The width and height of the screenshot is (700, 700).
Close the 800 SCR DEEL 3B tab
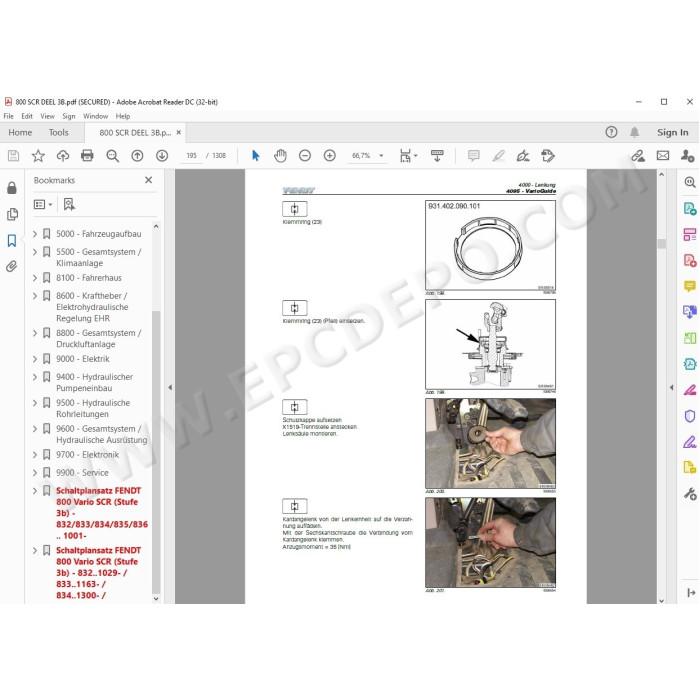(179, 132)
